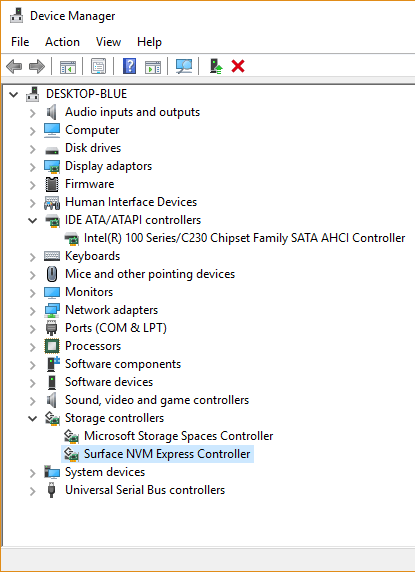Open the File menu

20,42
